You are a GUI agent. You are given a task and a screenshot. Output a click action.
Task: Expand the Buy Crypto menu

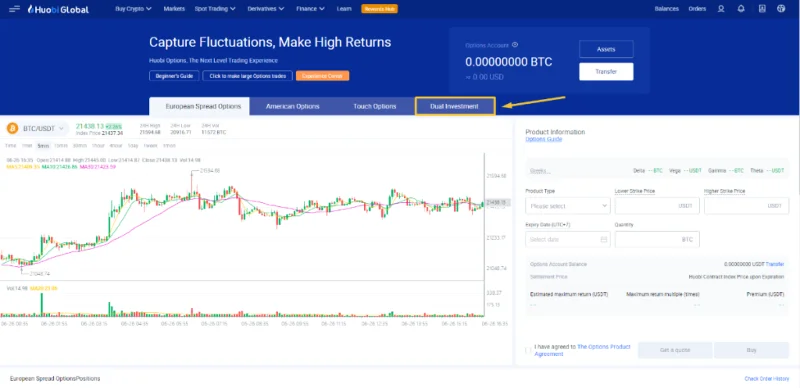point(133,9)
